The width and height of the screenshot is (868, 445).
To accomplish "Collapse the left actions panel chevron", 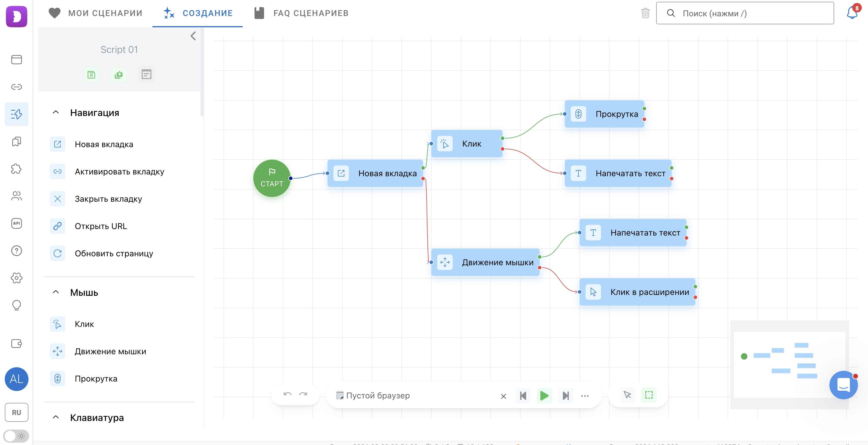I will [x=193, y=36].
